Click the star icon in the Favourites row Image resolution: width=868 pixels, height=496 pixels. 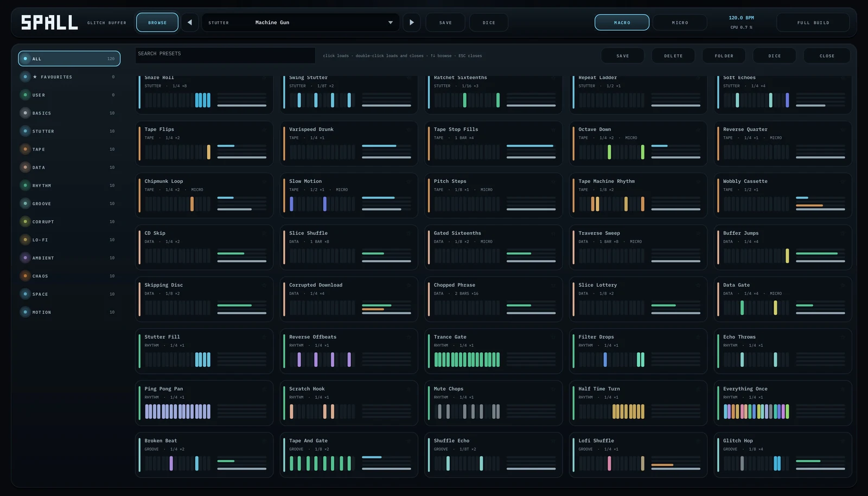35,77
